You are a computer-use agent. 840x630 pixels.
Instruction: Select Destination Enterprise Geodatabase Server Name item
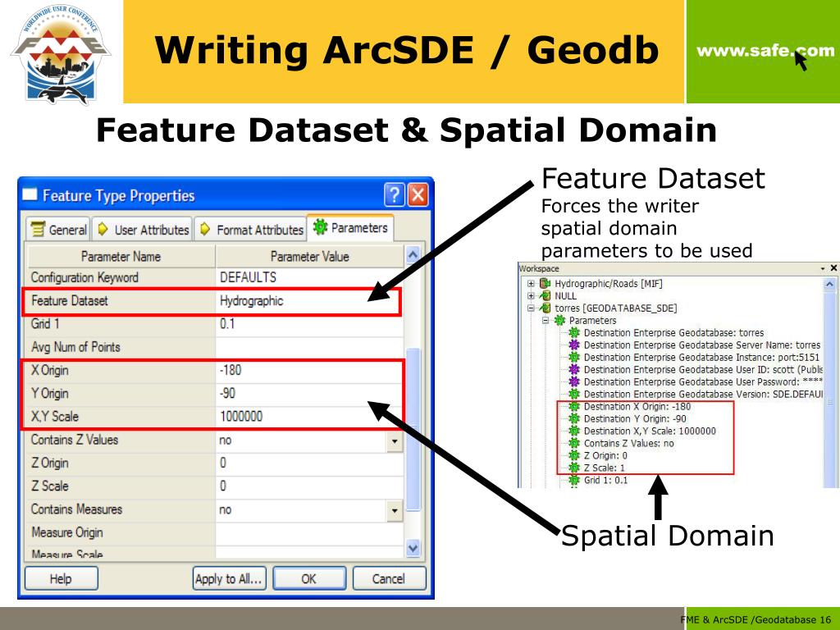(702, 345)
